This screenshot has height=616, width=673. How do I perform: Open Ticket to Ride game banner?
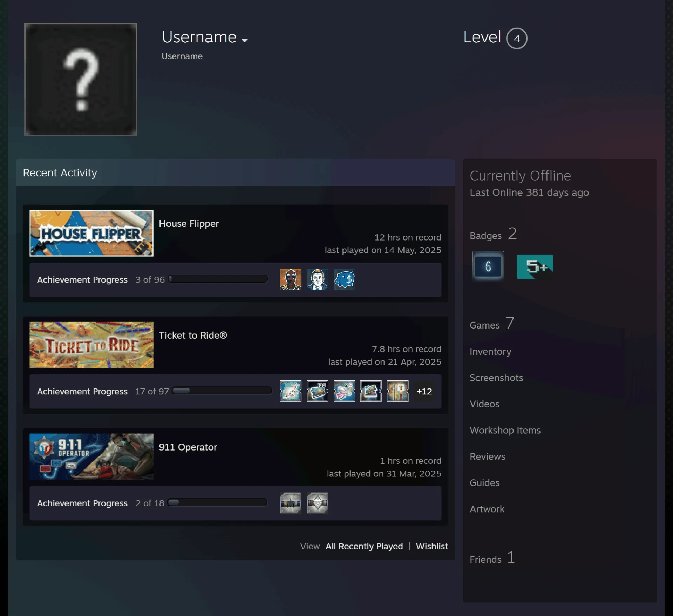(91, 345)
